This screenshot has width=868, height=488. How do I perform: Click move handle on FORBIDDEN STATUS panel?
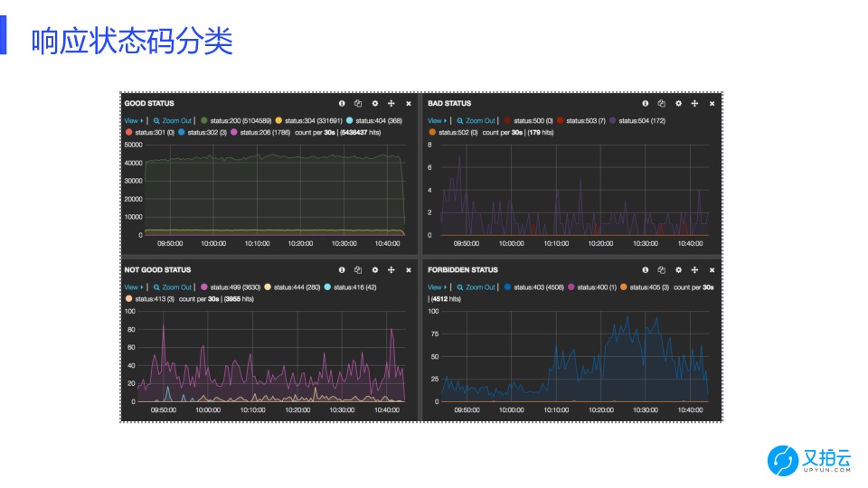point(694,270)
